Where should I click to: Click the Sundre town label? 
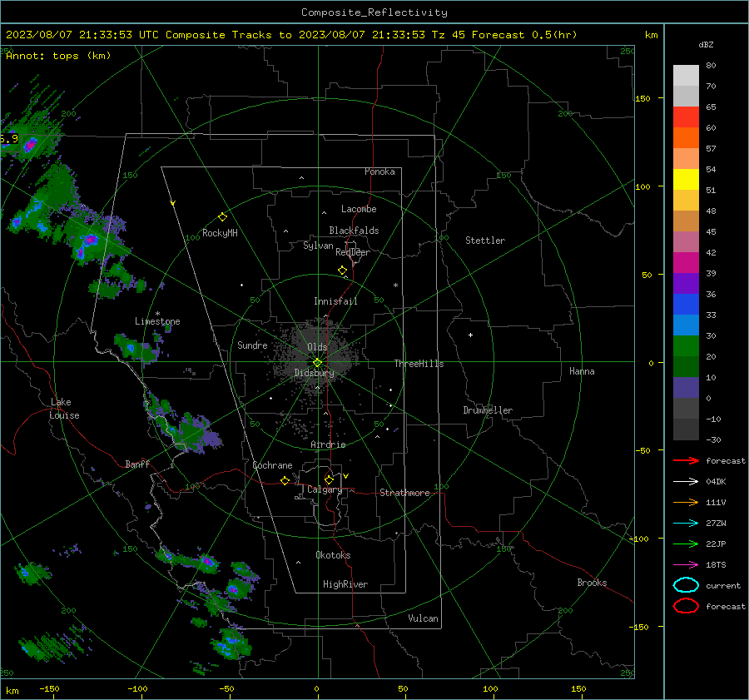point(252,345)
